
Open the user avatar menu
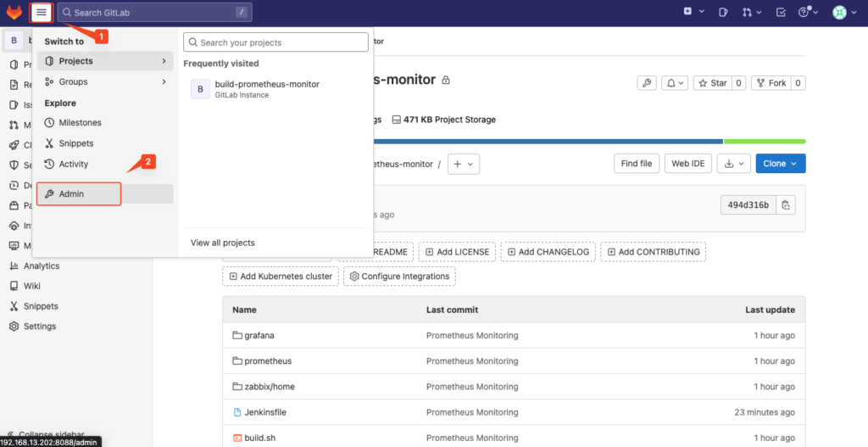(x=843, y=12)
